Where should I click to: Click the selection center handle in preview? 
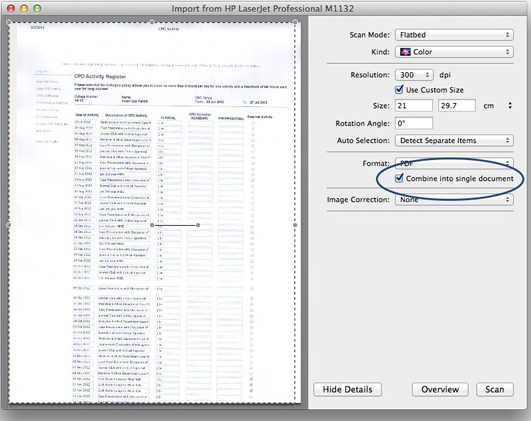[x=152, y=225]
